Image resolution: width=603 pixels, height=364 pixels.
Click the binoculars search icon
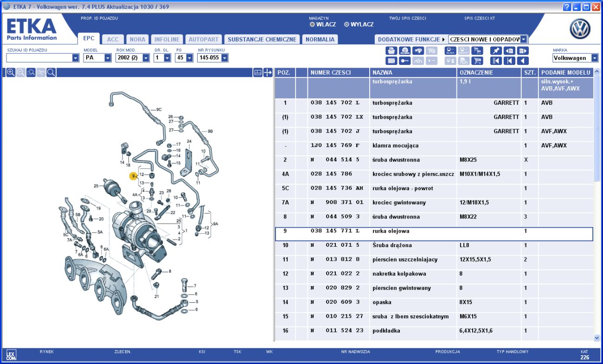click(418, 51)
